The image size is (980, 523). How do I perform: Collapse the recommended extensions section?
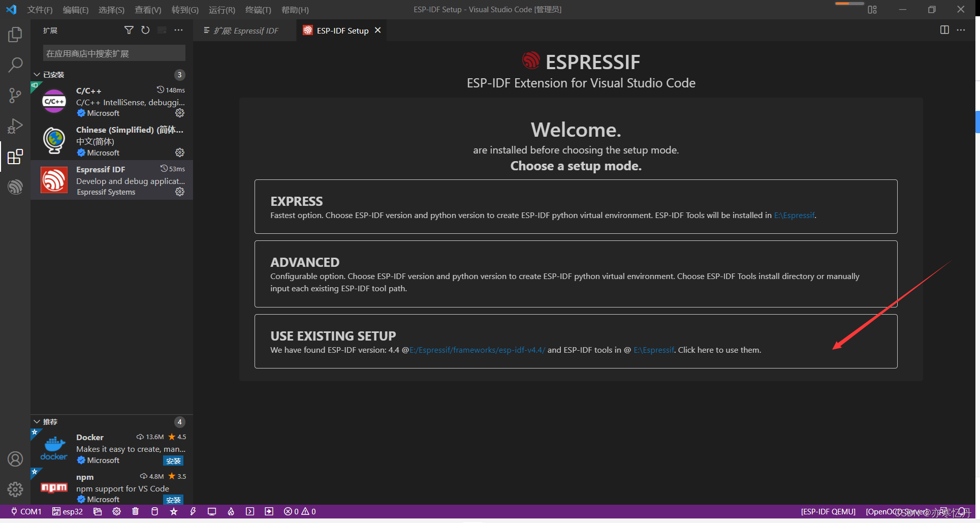pos(37,422)
